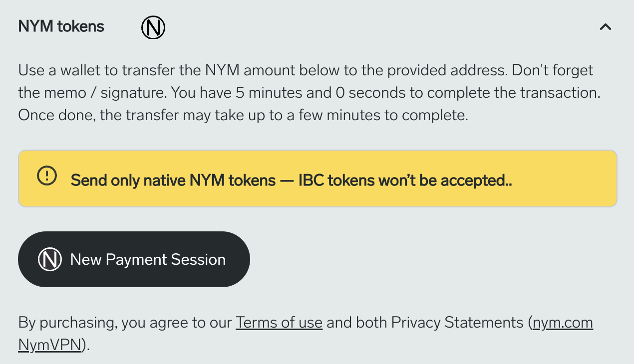Click "Send only native NYM tokens" warning text
This screenshot has height=364, width=634.
[173, 180]
